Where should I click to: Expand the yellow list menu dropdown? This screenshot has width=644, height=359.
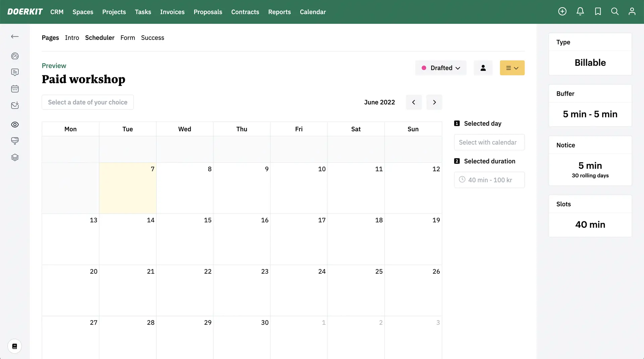512,68
